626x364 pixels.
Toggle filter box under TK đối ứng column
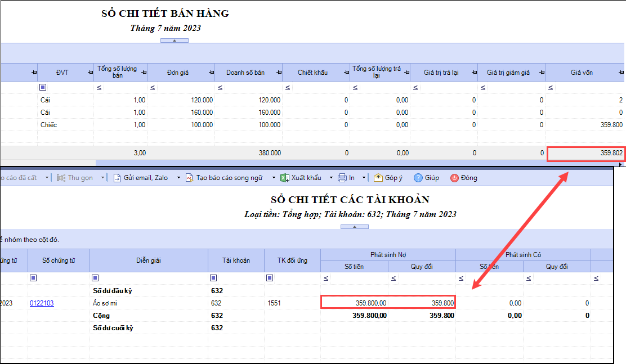pyautogui.click(x=270, y=278)
